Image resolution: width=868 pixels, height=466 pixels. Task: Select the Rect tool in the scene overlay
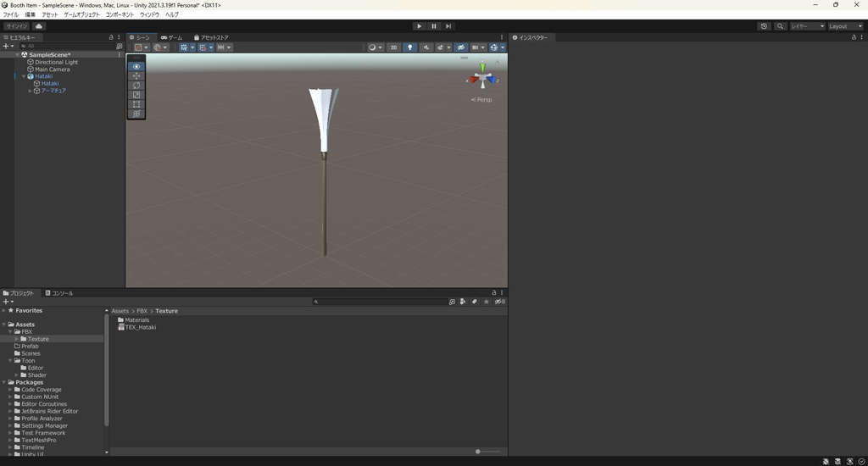136,104
